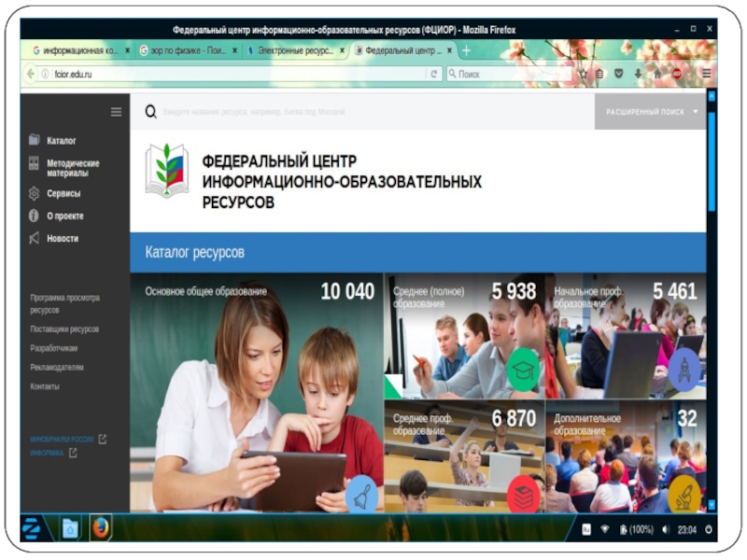Image resolution: width=747 pixels, height=560 pixels.
Task: Click the keyboard layout tray indicator
Action: [586, 529]
